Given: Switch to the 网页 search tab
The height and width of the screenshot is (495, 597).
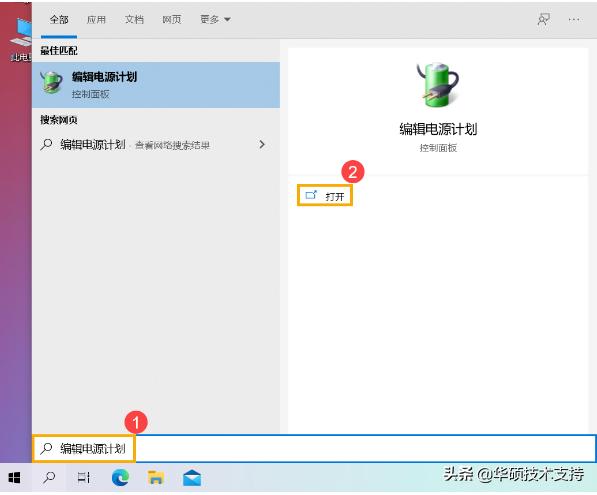Looking at the screenshot, I should pos(172,19).
